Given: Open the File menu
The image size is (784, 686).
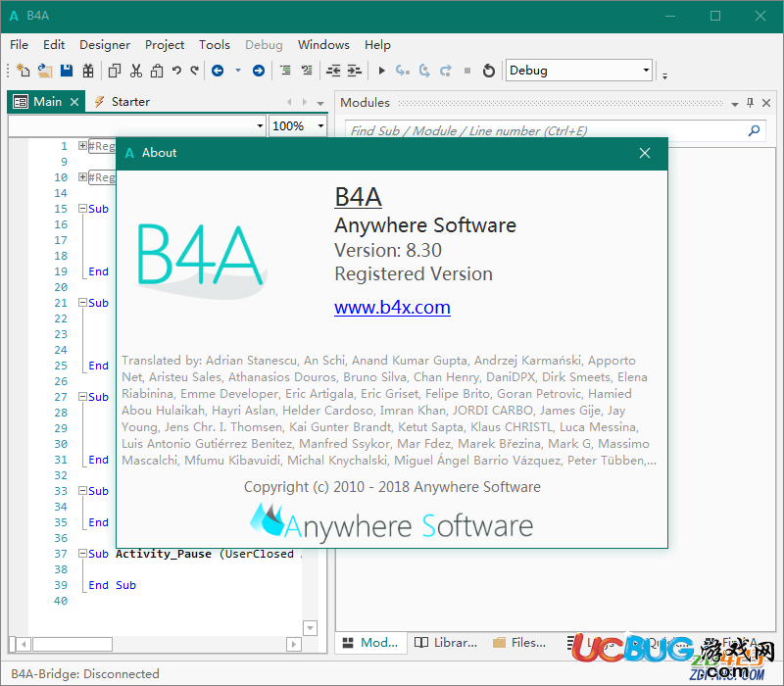Looking at the screenshot, I should (x=19, y=45).
